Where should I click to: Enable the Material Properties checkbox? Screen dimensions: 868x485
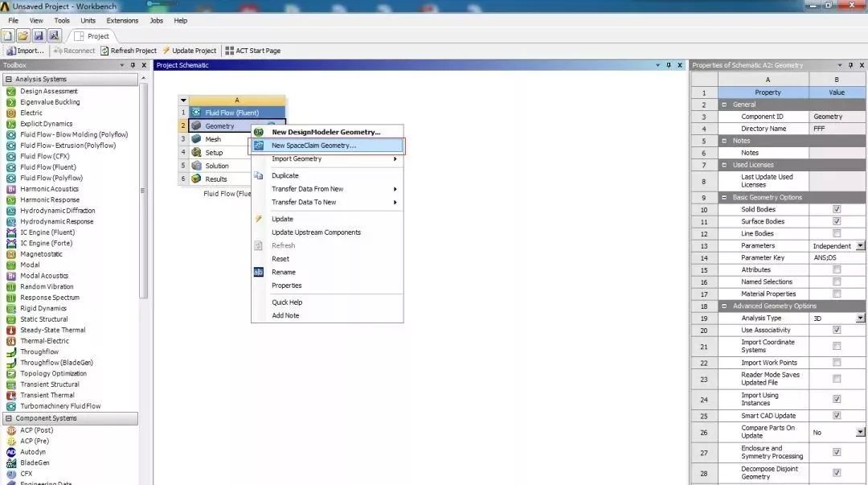point(837,294)
